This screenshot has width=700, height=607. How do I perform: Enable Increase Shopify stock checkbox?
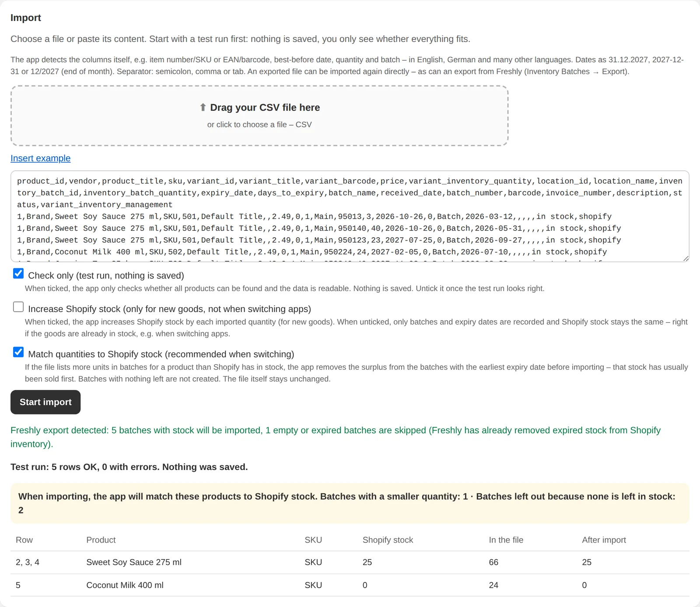(18, 307)
